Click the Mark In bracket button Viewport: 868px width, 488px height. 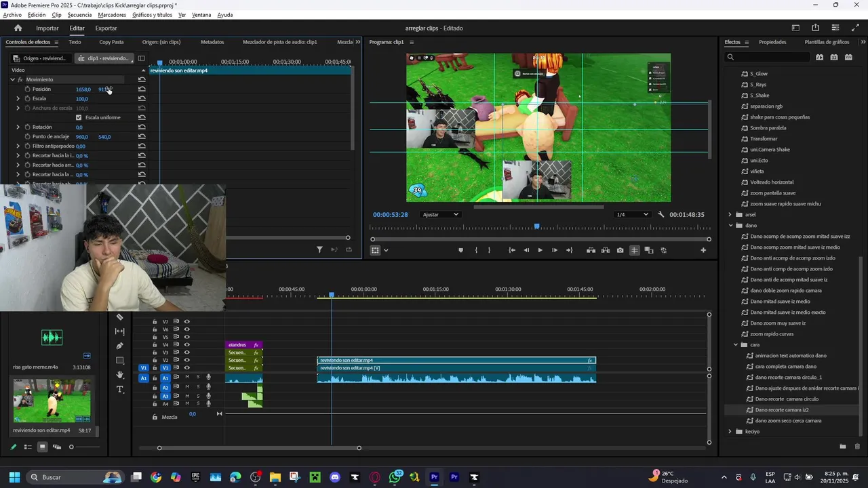point(476,250)
